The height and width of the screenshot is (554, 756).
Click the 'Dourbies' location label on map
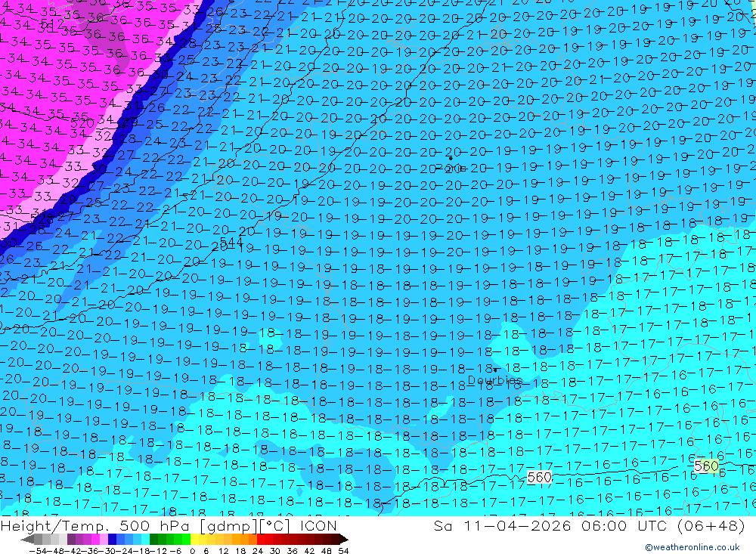(494, 380)
